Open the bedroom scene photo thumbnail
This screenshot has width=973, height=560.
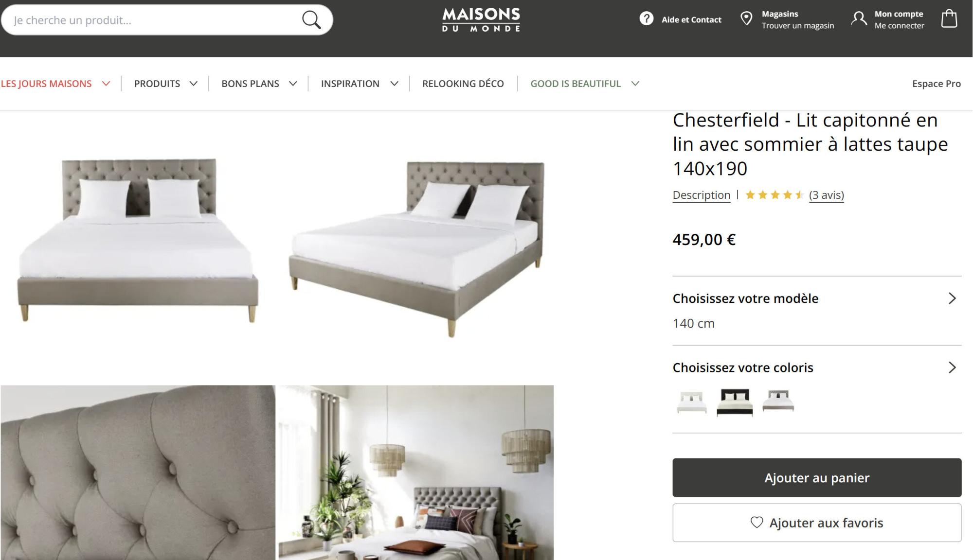click(416, 472)
